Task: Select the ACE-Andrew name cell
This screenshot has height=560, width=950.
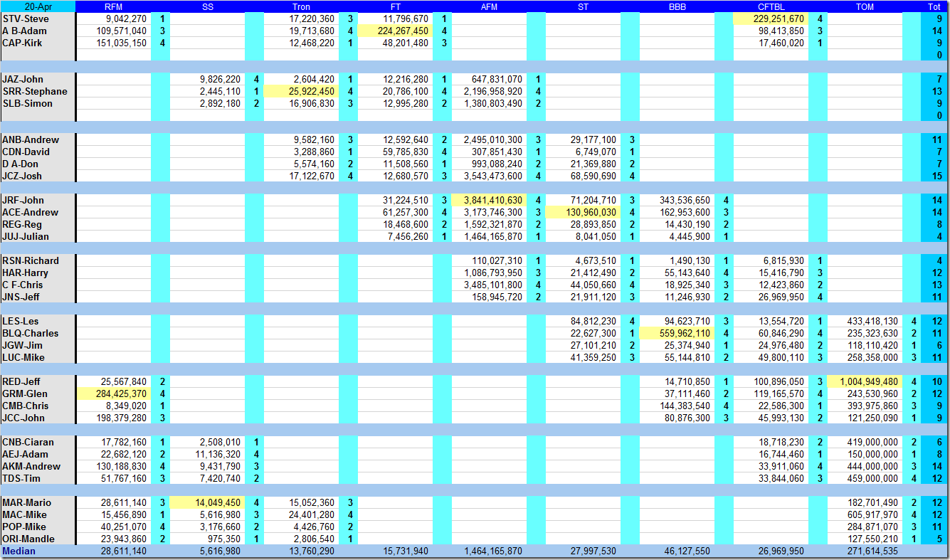Action: coord(38,212)
